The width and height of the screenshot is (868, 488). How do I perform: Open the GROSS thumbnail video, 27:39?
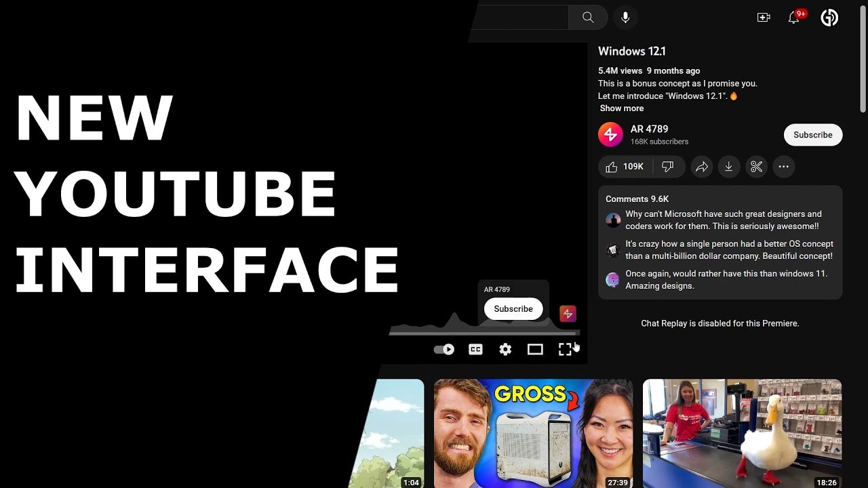(x=533, y=434)
